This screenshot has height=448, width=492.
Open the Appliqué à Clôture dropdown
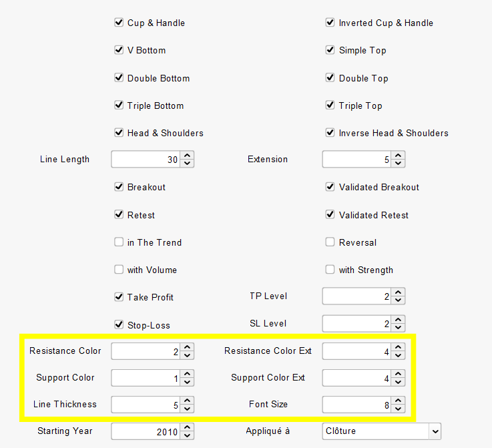(x=381, y=431)
